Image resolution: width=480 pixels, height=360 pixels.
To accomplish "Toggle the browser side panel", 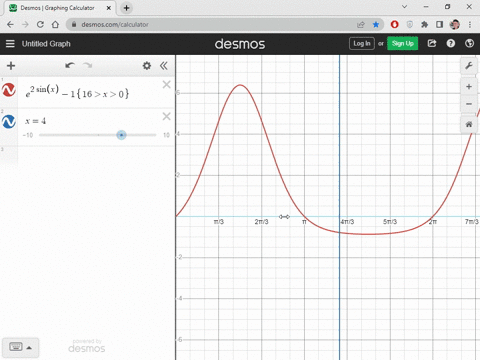I will click(x=439, y=24).
